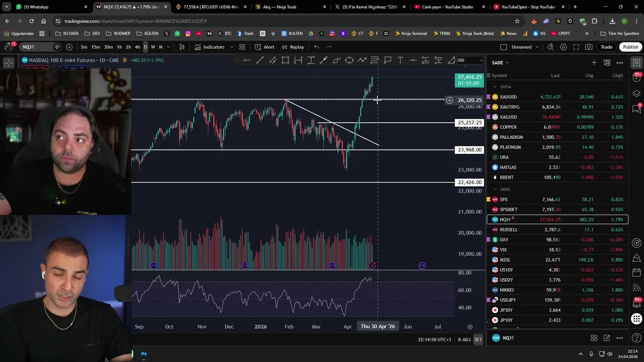
Task: Open the Indicators dialog
Action: click(x=209, y=47)
